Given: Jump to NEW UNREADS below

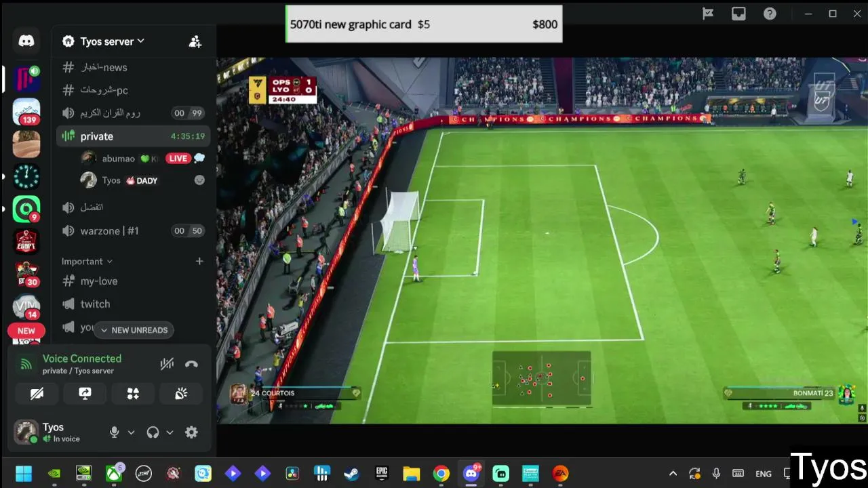Looking at the screenshot, I should click(x=134, y=330).
